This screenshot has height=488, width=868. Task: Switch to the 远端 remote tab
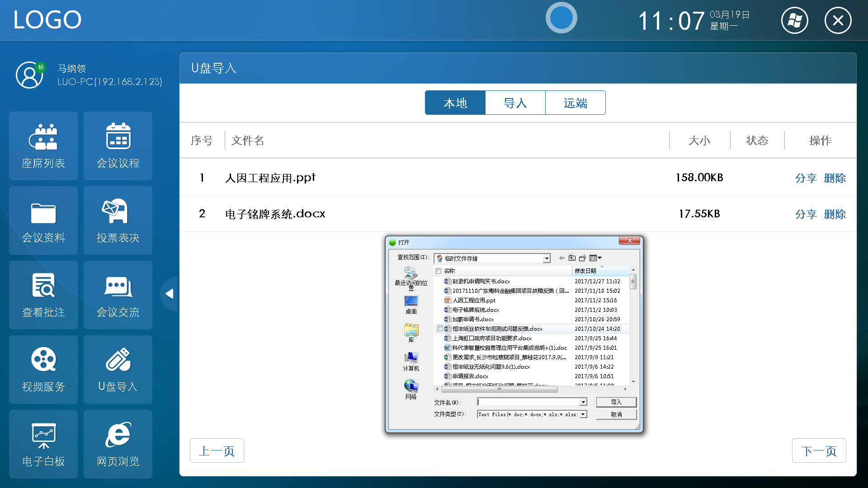576,103
